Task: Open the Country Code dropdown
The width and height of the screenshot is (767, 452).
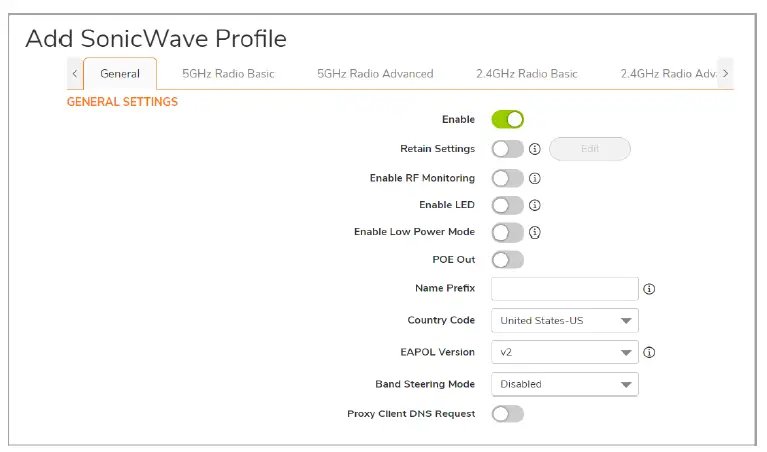Action: (564, 321)
